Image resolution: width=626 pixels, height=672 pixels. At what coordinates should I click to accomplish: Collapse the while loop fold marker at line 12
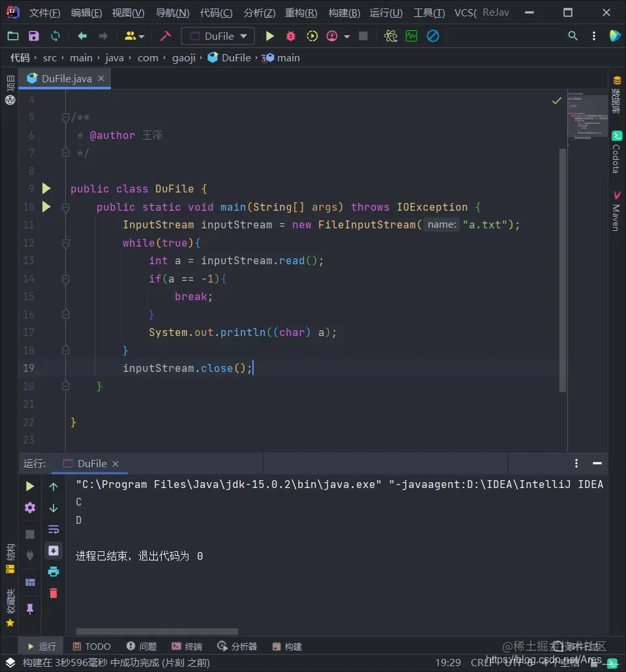pos(66,243)
